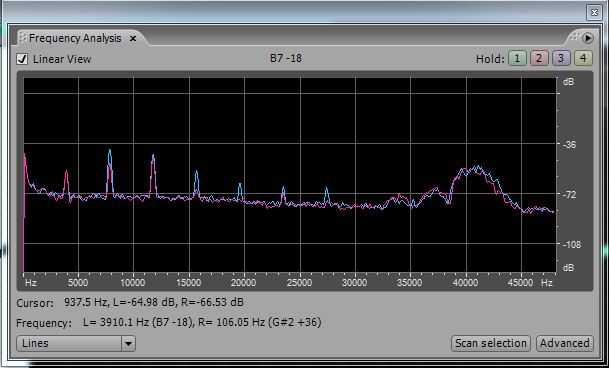This screenshot has height=368, width=609.
Task: Enable Hold 4 yellow button
Action: click(x=583, y=59)
